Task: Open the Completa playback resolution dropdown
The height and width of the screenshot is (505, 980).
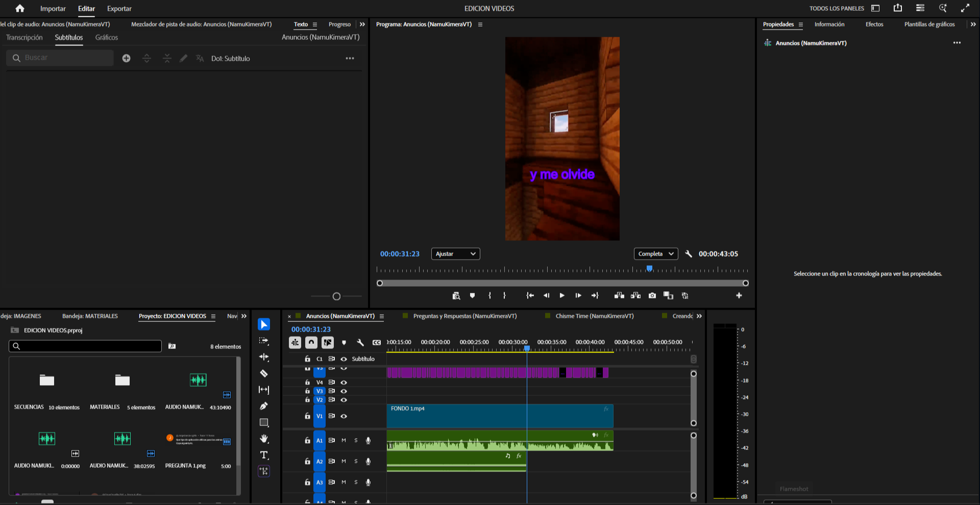Action: [655, 254]
